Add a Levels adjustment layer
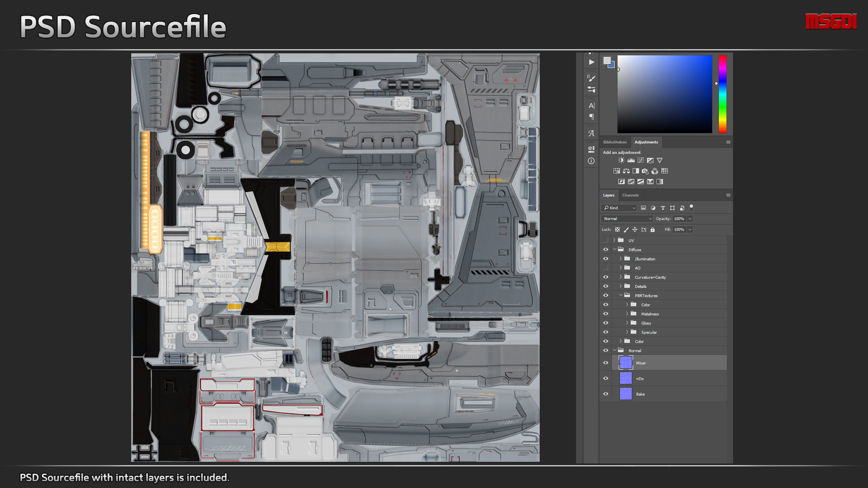The image size is (868, 488). coord(631,160)
